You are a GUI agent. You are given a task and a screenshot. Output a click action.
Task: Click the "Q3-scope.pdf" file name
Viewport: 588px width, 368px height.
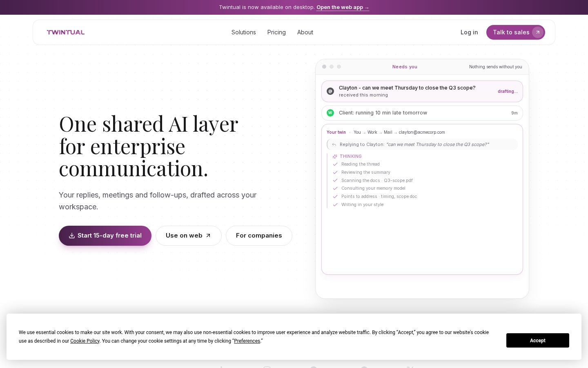[398, 180]
